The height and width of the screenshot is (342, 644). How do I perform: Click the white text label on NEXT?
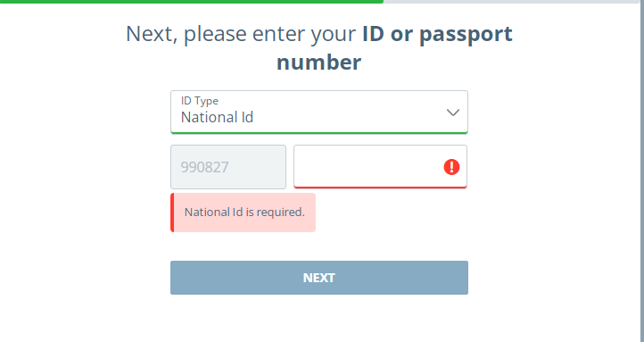pyautogui.click(x=319, y=278)
